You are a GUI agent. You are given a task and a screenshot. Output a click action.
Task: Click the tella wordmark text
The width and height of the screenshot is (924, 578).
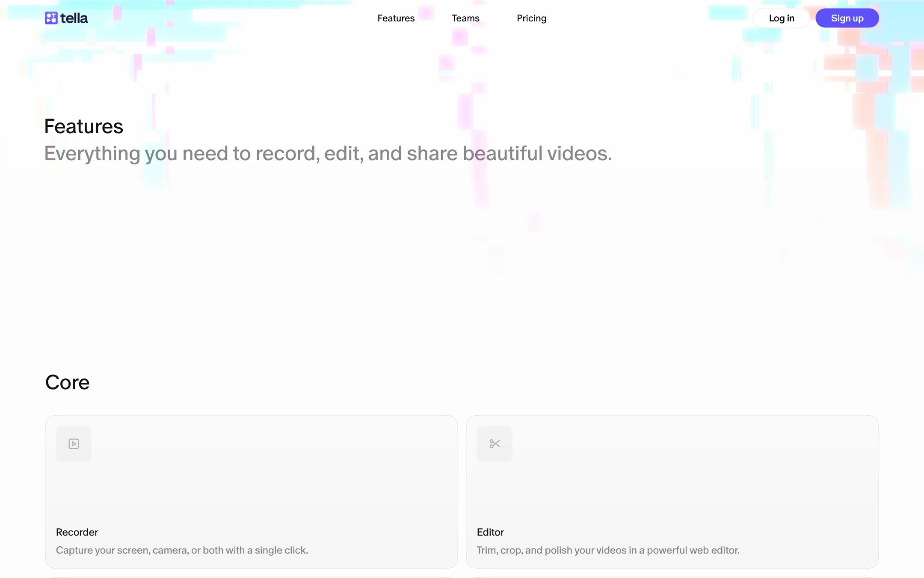point(74,18)
